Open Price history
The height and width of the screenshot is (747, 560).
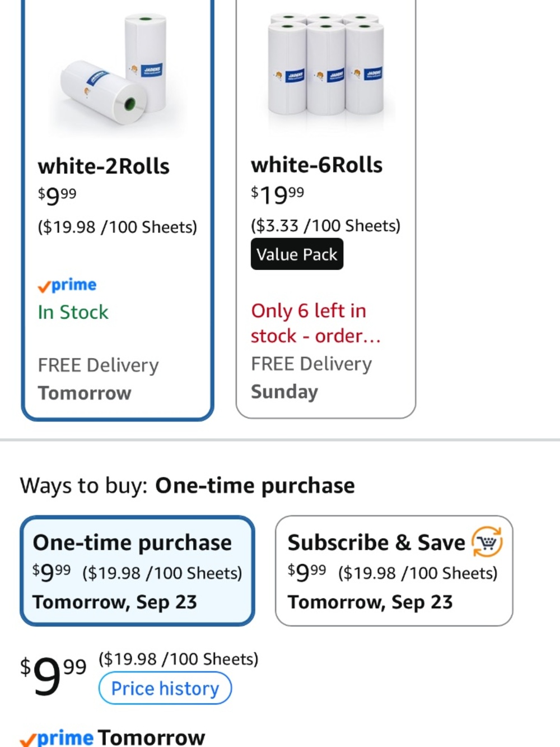[x=165, y=688]
